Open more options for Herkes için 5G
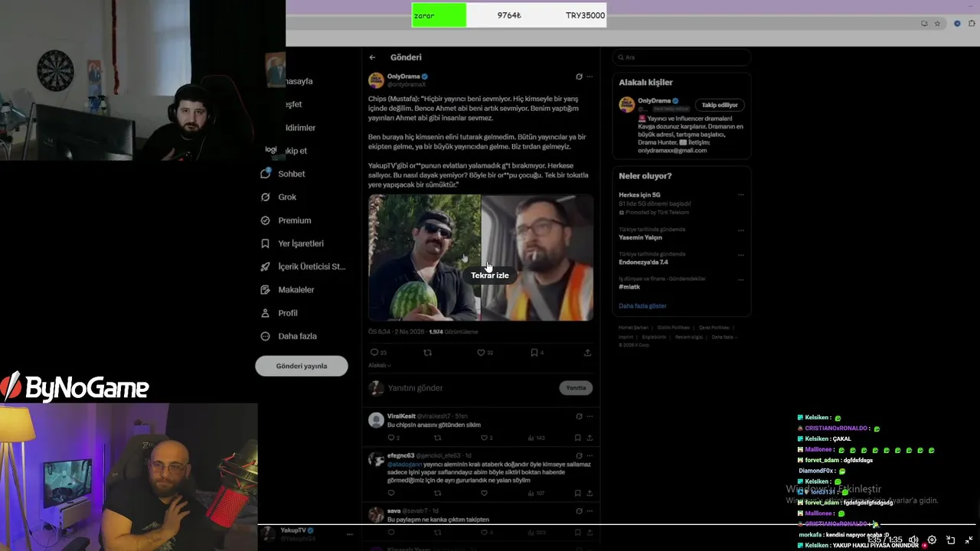The height and width of the screenshot is (551, 980). coord(740,194)
